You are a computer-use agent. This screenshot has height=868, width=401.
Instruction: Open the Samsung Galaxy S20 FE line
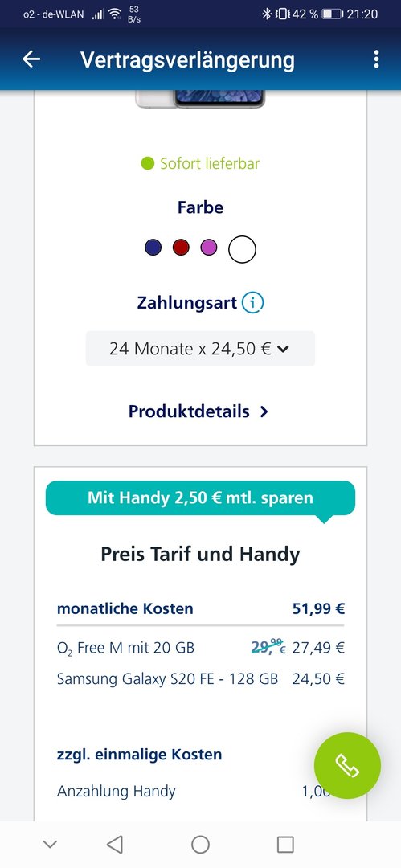[201, 678]
